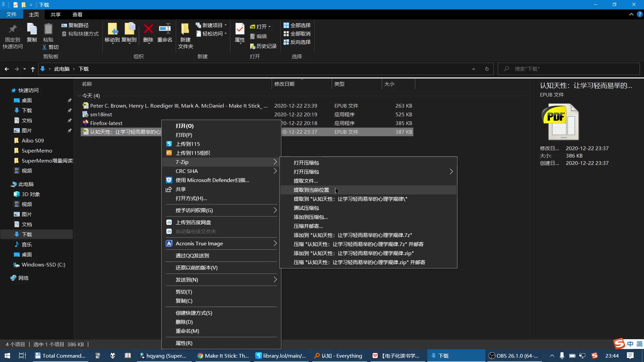Click Properties (属性) in context menu
The width and height of the screenshot is (644, 362).
[221, 343]
